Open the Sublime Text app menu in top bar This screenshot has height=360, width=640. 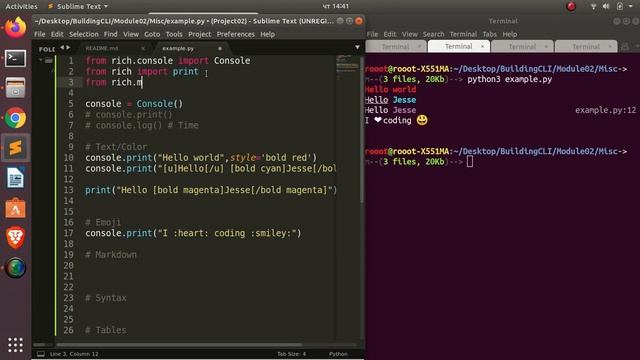(x=78, y=6)
